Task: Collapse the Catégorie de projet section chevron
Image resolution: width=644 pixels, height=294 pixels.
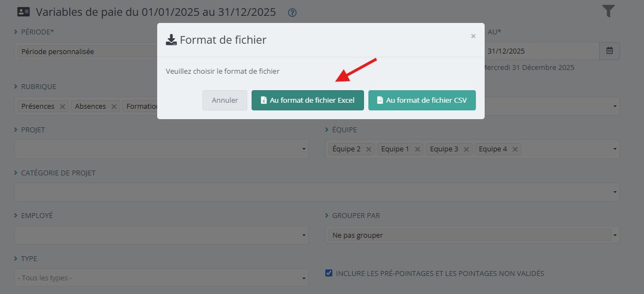Action: pyautogui.click(x=16, y=173)
